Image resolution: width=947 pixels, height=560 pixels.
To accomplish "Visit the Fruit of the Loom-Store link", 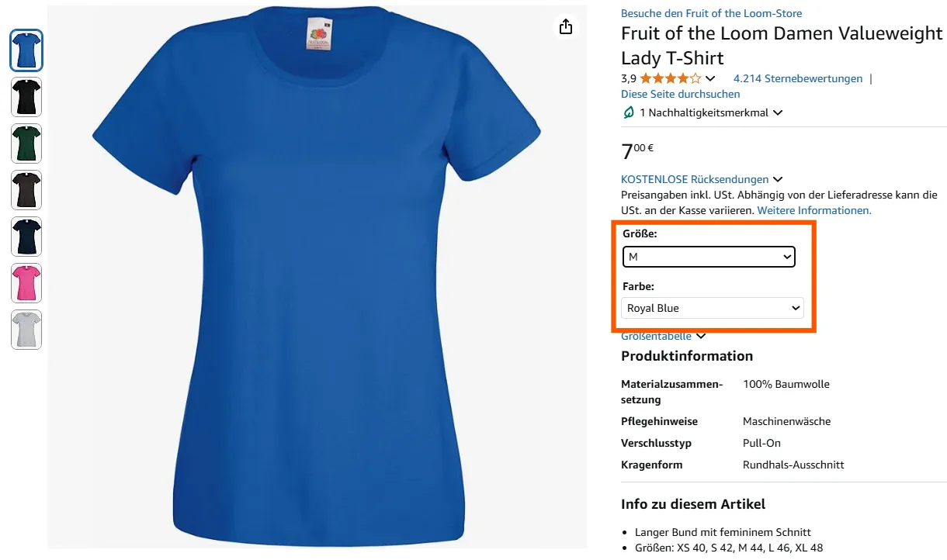I will click(x=711, y=13).
